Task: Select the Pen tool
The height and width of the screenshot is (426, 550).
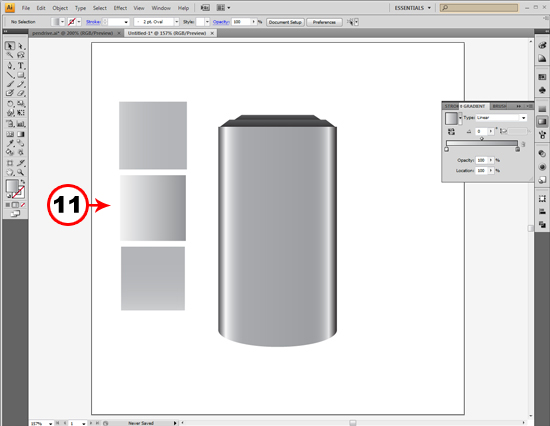Action: [x=10, y=66]
